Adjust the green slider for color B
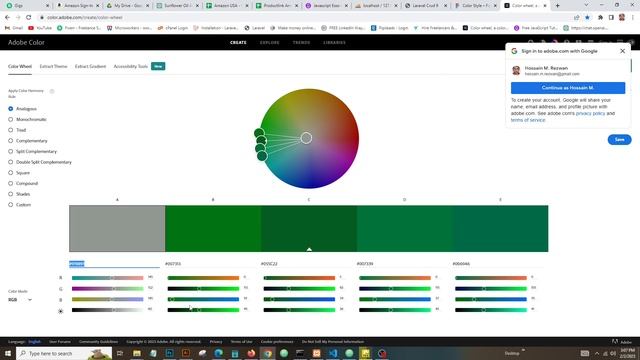The height and width of the screenshot is (360, 640). pyautogui.click(x=203, y=289)
